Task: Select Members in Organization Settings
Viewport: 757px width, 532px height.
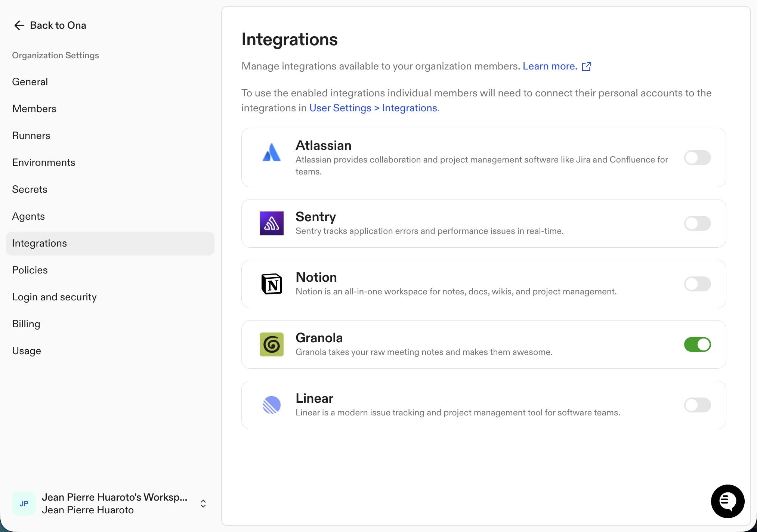Action: [x=34, y=108]
